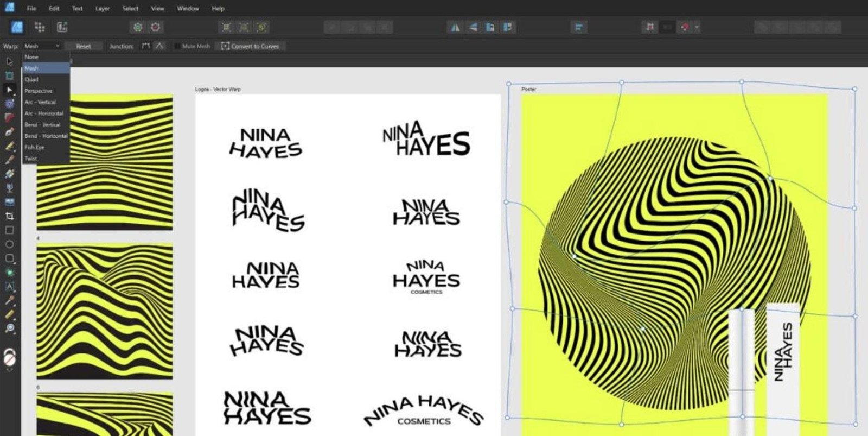This screenshot has width=868, height=436.
Task: Select the Artboard tool
Action: click(x=9, y=75)
